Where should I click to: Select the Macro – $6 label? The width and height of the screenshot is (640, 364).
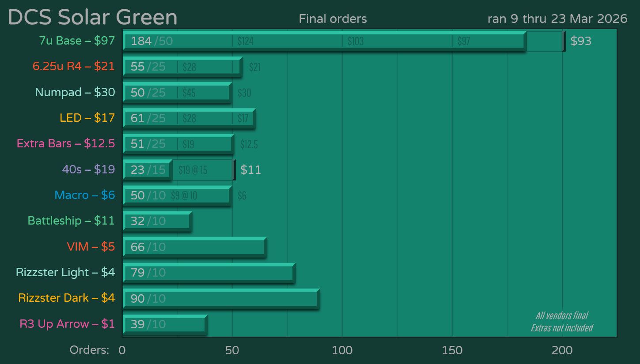click(84, 195)
